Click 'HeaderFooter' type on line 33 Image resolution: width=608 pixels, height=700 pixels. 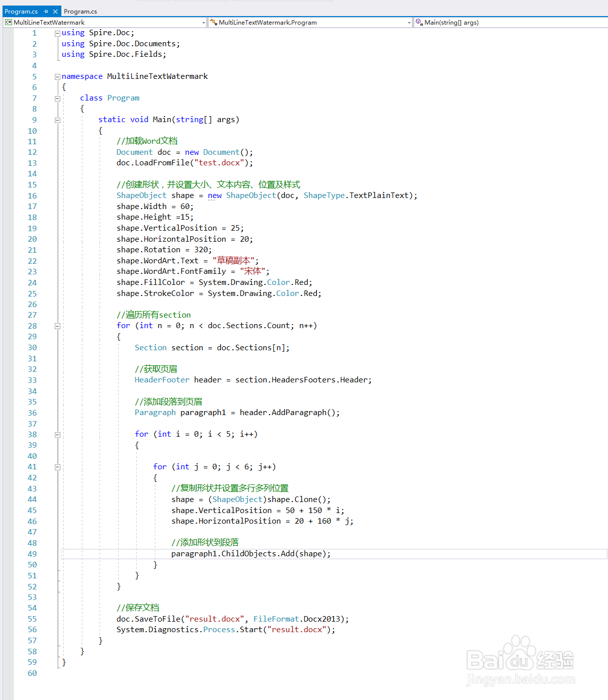[162, 380]
